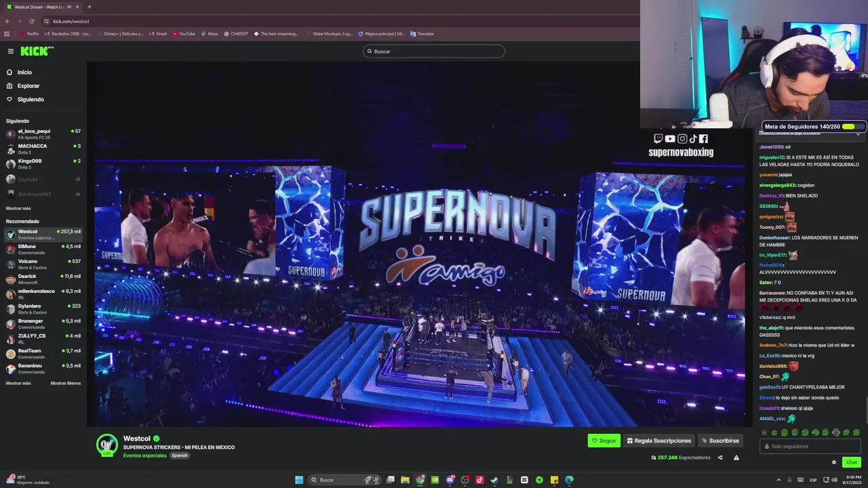868x488 pixels.
Task: Open ElMune recommended channel
Action: point(43,249)
